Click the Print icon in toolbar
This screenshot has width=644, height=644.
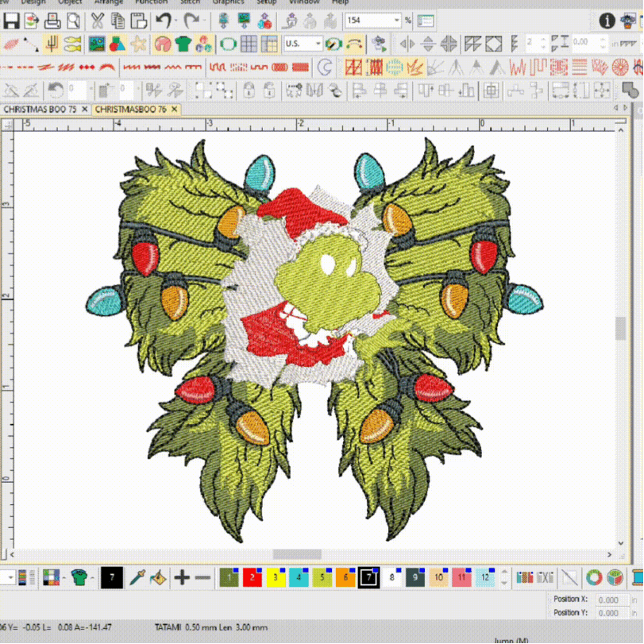pyautogui.click(x=52, y=21)
